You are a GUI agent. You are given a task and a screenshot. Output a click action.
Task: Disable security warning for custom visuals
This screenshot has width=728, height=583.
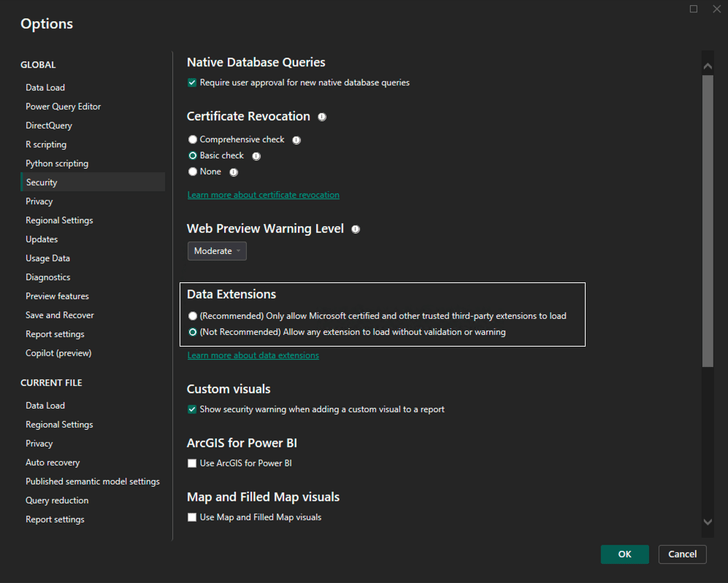tap(192, 409)
